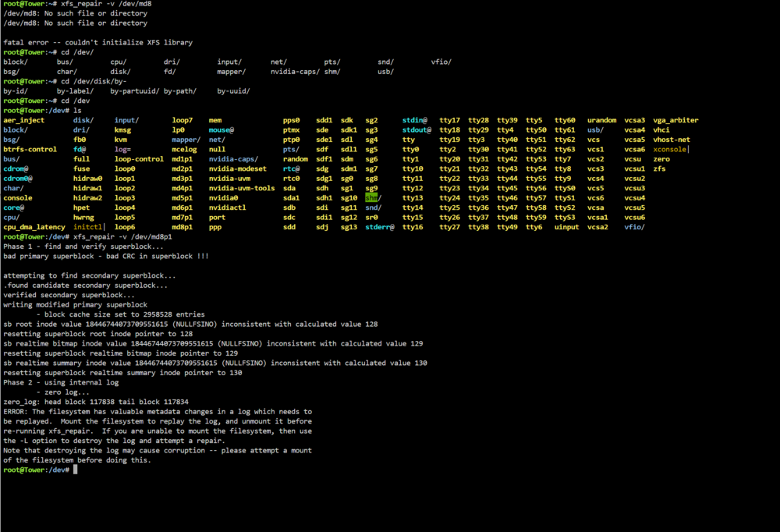Image resolution: width=780 pixels, height=532 pixels.
Task: Select the green-highlighted 'shm/' directory
Action: tap(373, 197)
